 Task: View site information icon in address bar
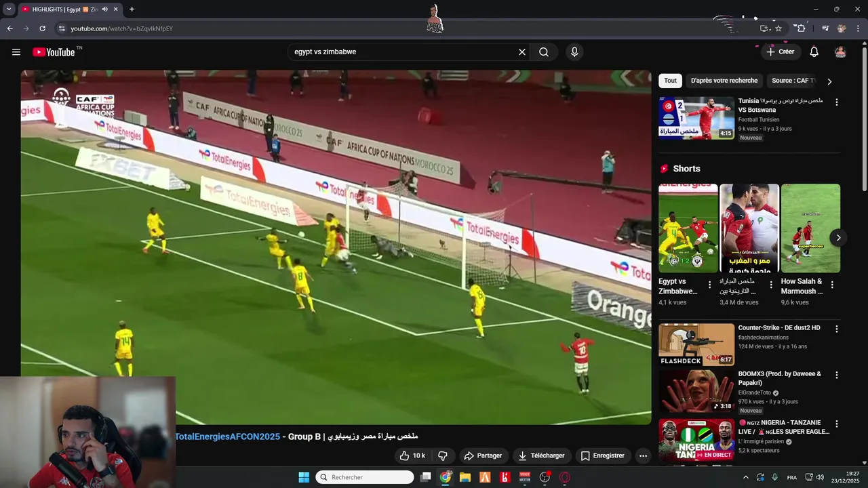click(x=62, y=28)
